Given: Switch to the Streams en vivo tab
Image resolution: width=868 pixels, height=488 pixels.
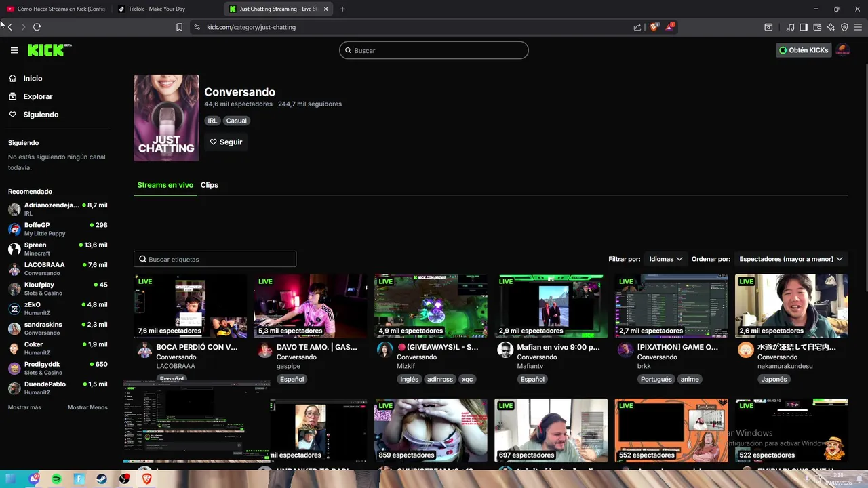Looking at the screenshot, I should 165,185.
